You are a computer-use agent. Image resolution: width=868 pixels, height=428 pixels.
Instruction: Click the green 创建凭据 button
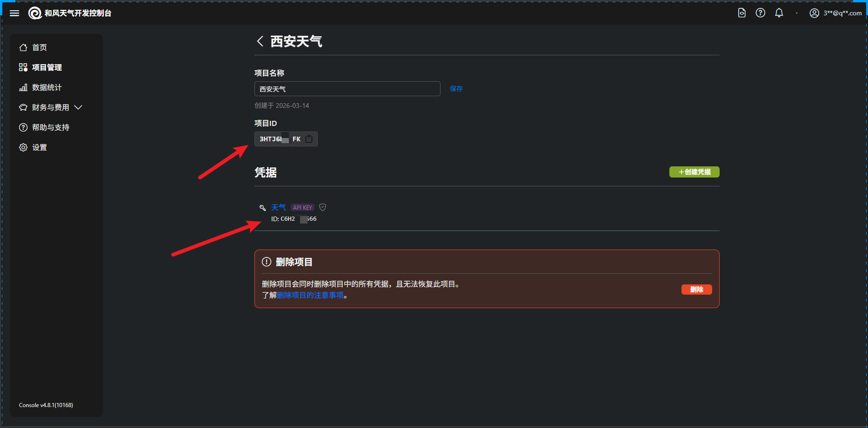694,172
